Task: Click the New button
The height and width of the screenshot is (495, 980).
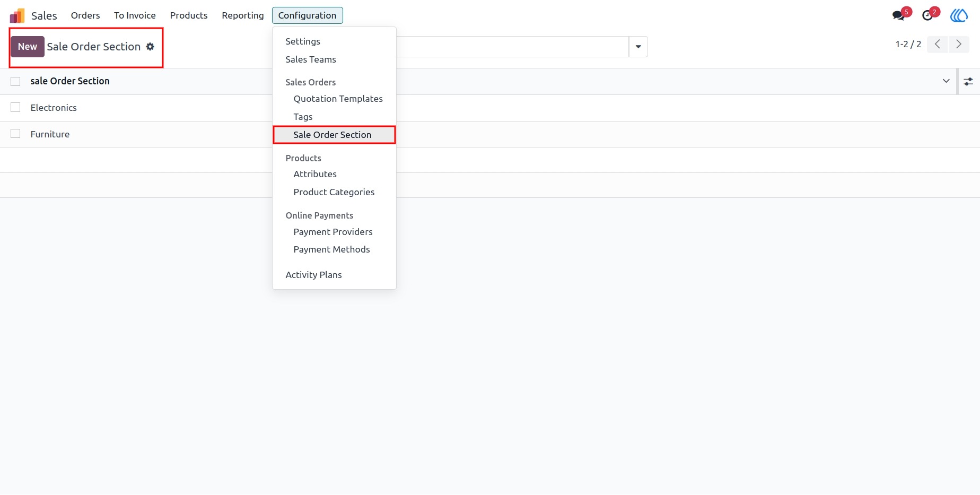Action: [28, 47]
